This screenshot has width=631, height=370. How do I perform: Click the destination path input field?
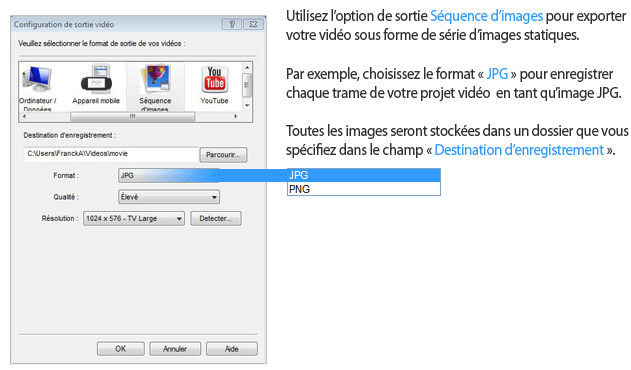point(111,154)
